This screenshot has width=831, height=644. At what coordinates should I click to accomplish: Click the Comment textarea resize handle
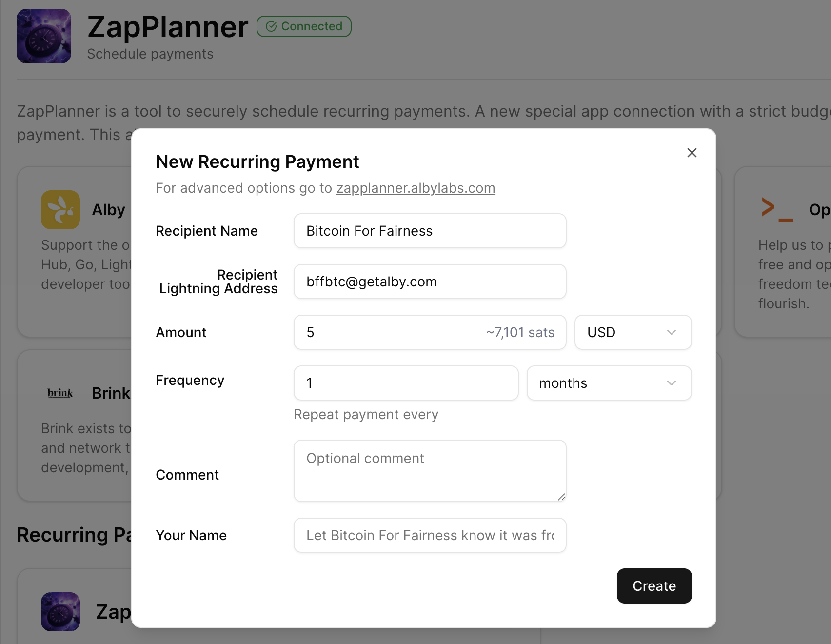[x=561, y=497]
